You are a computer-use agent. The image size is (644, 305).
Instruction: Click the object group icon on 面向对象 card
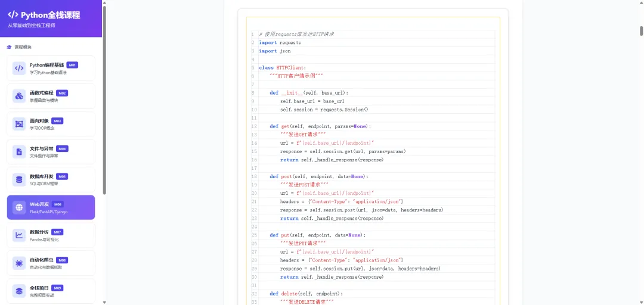[19, 124]
